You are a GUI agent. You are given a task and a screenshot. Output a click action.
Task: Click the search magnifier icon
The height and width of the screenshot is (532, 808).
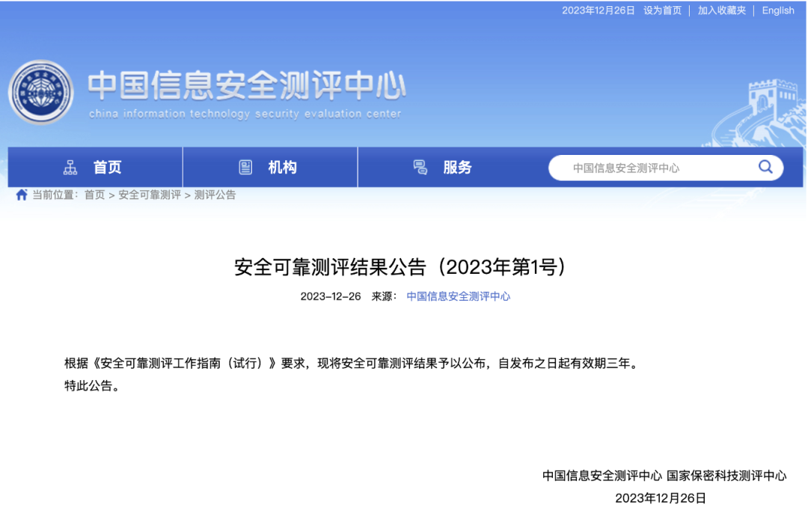[x=765, y=167]
